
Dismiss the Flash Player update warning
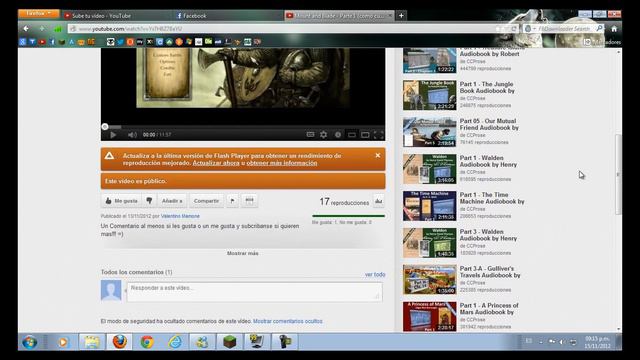378,156
